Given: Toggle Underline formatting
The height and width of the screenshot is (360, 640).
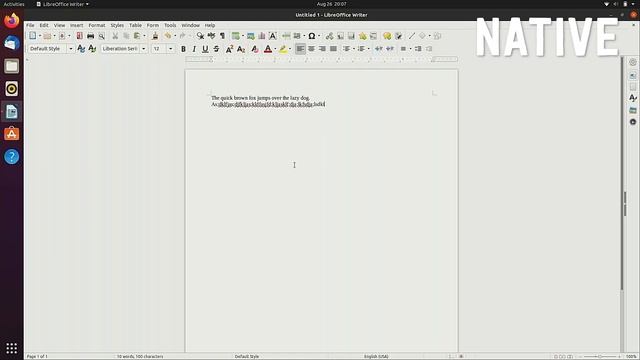Looking at the screenshot, I should (x=205, y=49).
